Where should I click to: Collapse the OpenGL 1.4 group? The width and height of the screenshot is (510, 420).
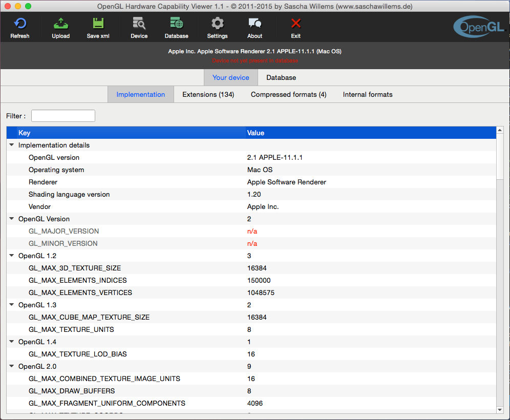click(x=12, y=342)
